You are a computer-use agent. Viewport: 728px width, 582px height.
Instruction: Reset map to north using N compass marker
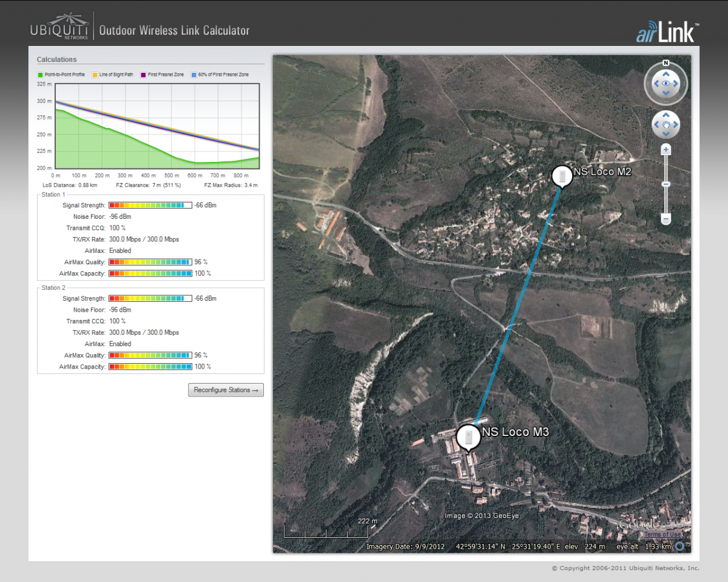coord(666,63)
